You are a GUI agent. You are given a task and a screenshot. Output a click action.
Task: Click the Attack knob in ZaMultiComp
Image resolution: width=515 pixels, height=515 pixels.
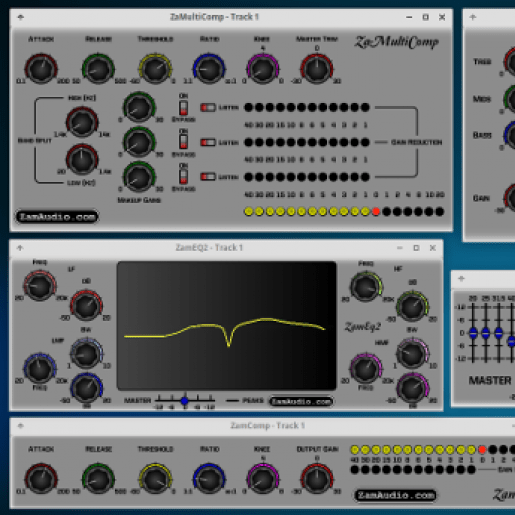[41, 69]
